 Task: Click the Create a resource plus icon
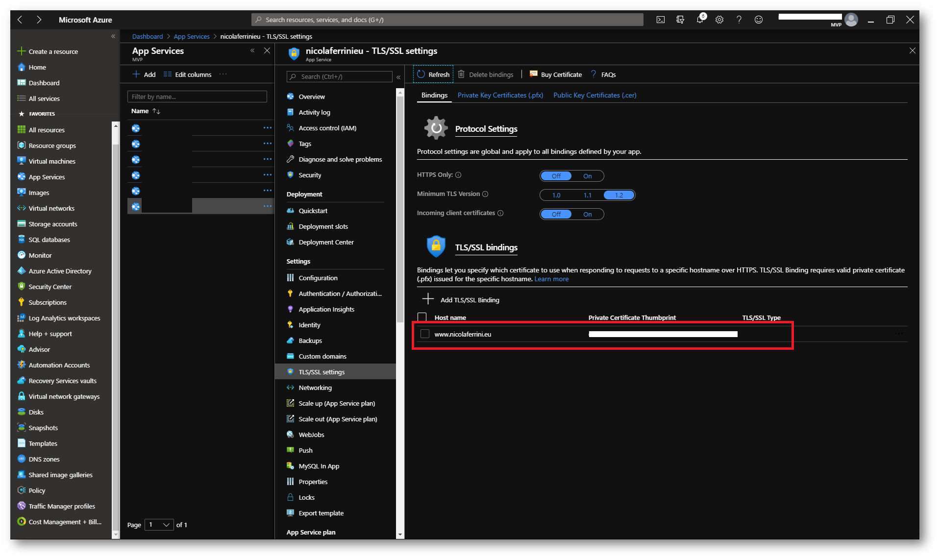[x=21, y=51]
